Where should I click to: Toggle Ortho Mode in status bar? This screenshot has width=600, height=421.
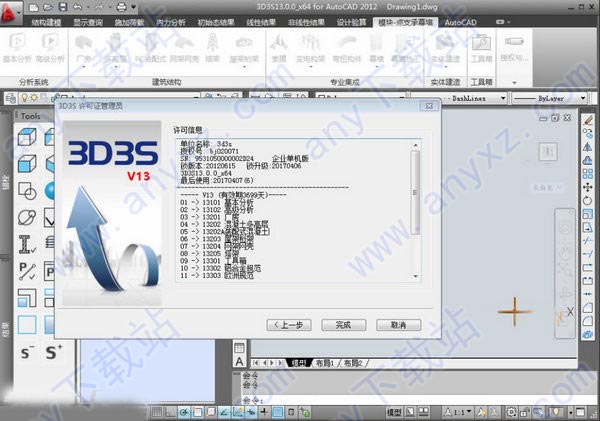(x=170, y=412)
